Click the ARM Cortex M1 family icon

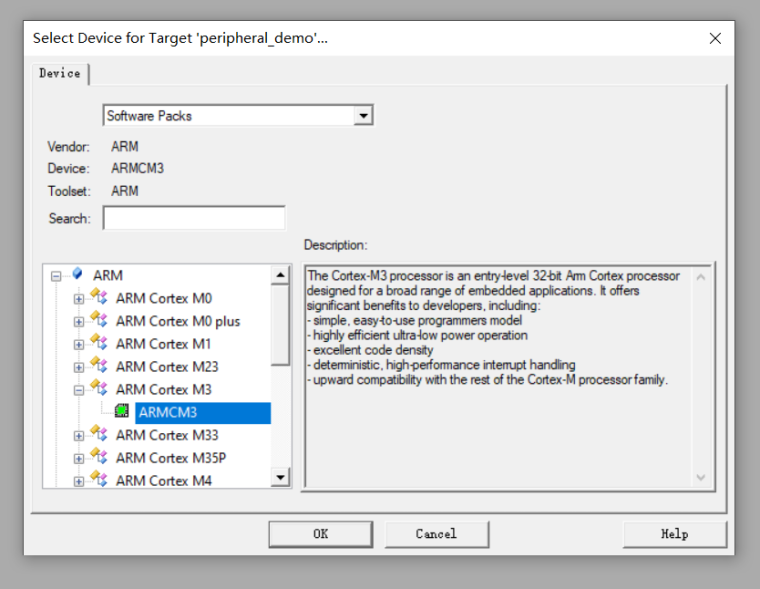click(98, 343)
